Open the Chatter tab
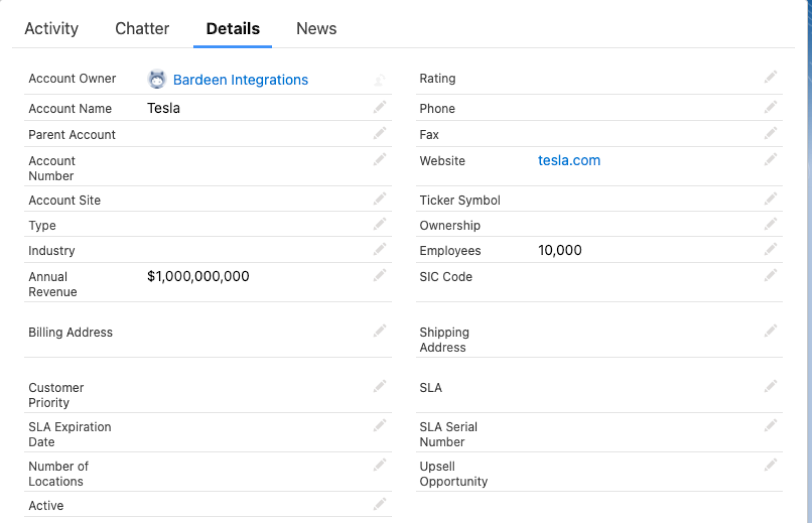This screenshot has height=523, width=812. (142, 29)
